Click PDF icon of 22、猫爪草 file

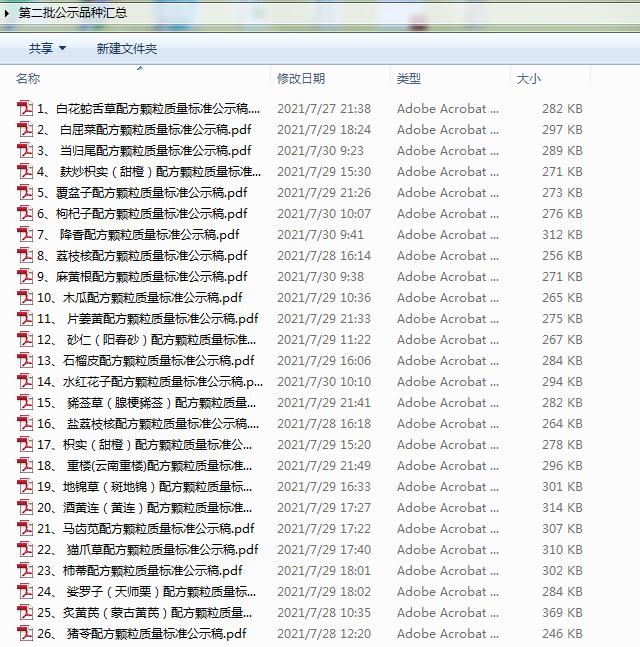25,550
